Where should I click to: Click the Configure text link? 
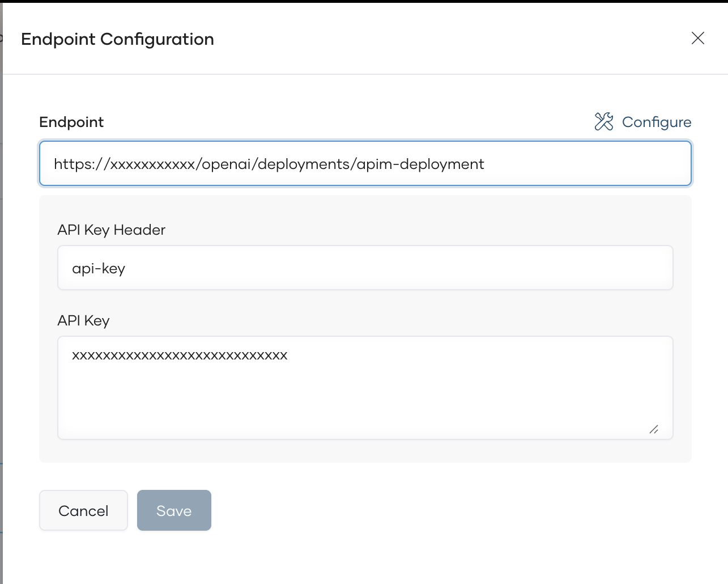[657, 121]
